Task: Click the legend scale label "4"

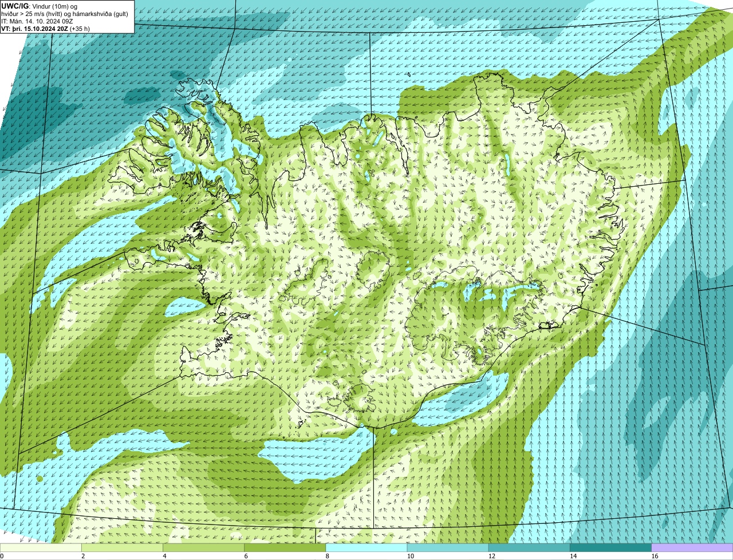Action: click(164, 556)
